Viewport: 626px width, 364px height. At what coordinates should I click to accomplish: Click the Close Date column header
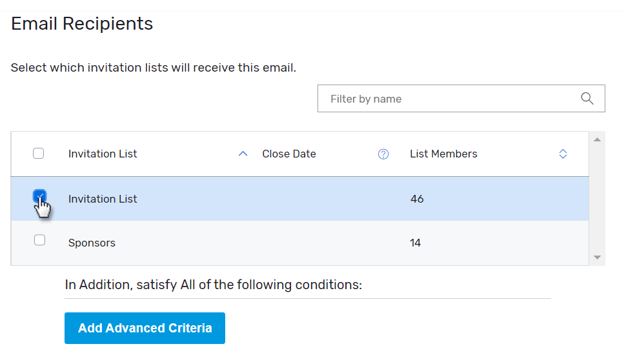pyautogui.click(x=289, y=154)
